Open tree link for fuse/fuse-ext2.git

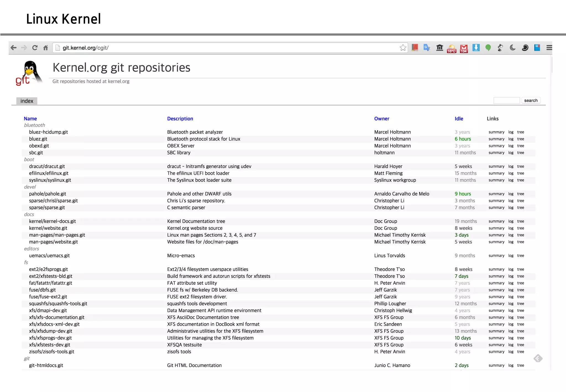521,297
